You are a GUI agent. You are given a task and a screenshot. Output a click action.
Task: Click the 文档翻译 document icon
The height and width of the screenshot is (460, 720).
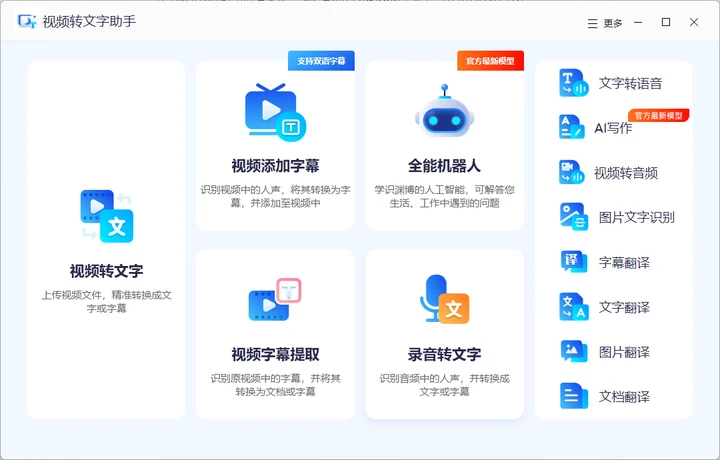point(574,396)
